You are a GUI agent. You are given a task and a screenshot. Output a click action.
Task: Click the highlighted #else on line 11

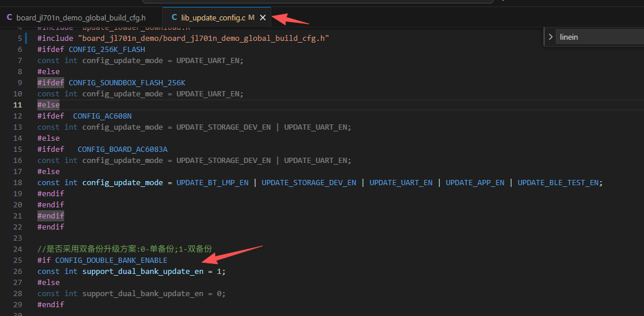[48, 105]
